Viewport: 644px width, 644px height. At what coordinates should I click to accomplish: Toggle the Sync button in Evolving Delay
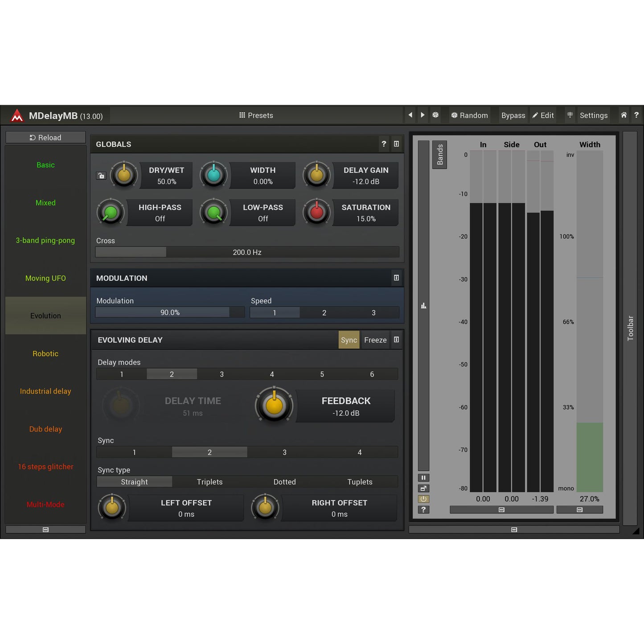point(349,340)
